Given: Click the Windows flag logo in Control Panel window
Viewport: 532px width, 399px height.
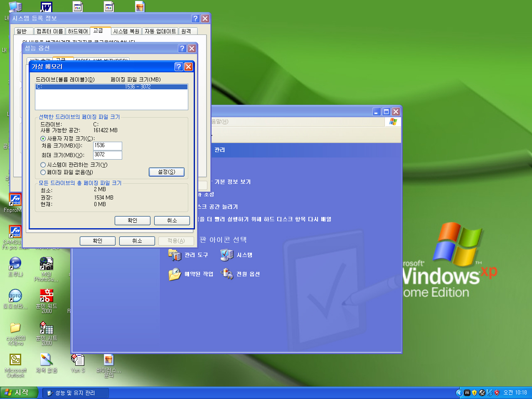Looking at the screenshot, I should (x=393, y=121).
